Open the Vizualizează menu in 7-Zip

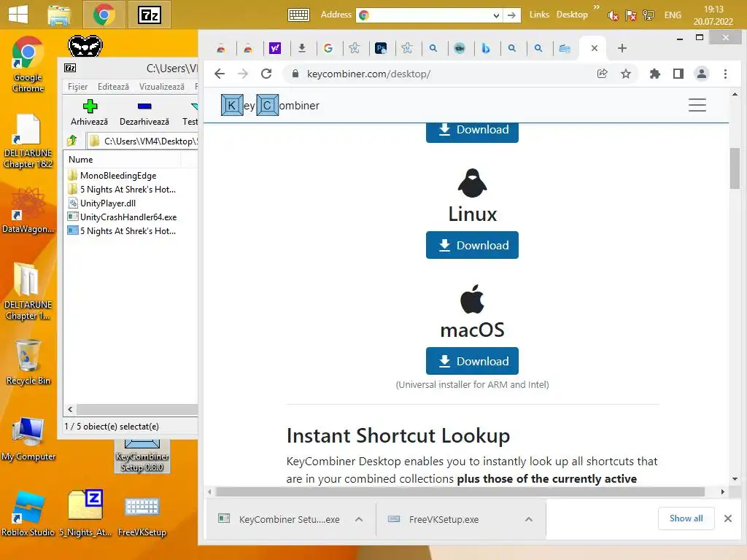click(x=161, y=87)
